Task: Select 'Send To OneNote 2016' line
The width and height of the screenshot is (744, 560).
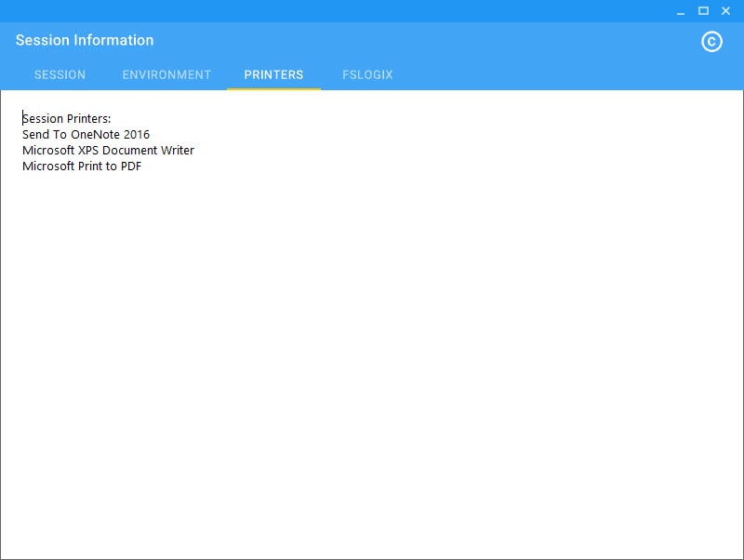Action: pyautogui.click(x=86, y=135)
